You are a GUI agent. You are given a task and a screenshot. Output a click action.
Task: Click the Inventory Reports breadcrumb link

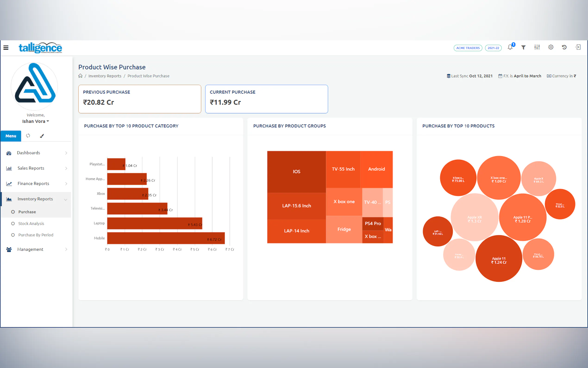click(105, 76)
